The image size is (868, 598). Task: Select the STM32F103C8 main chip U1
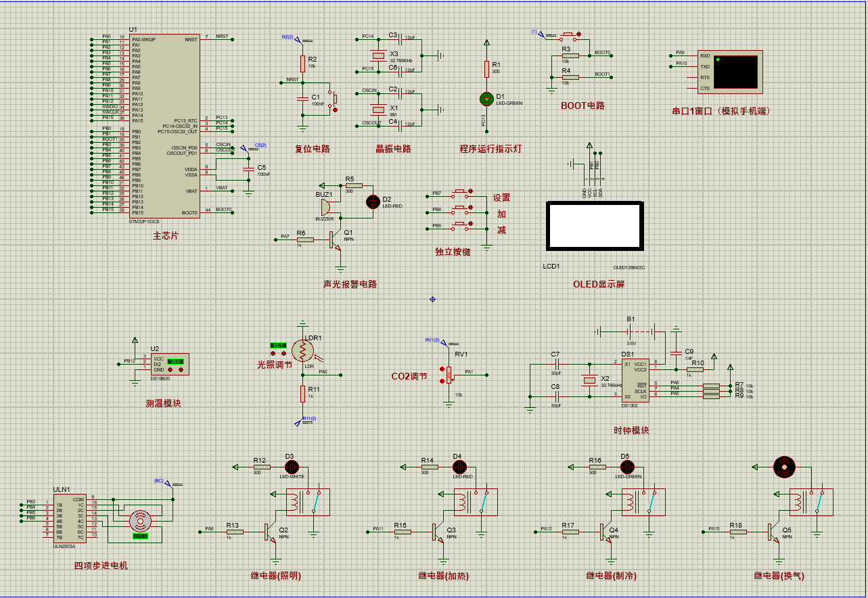tap(163, 126)
